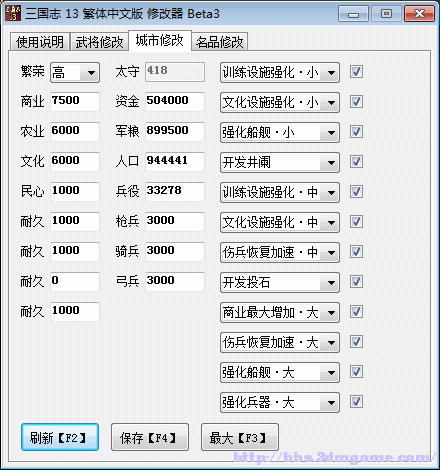Expand the 繁荣 dropdown showing 高
440x470 pixels.
[x=75, y=72]
